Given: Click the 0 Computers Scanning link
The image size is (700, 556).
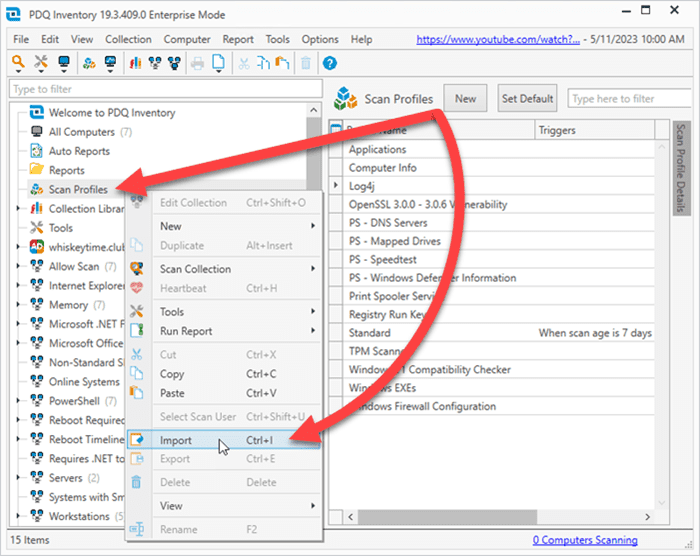Looking at the screenshot, I should (585, 539).
